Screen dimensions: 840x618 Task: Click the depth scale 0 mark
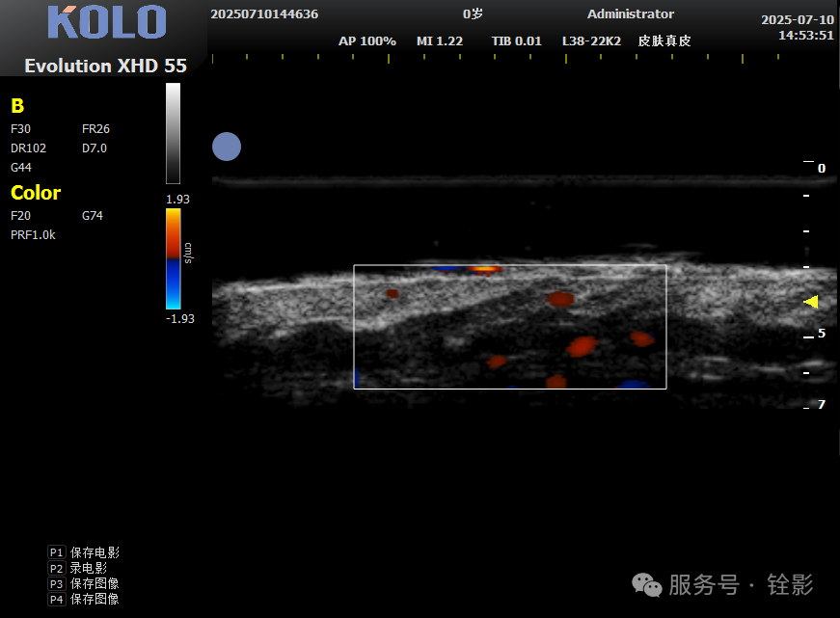(822, 169)
